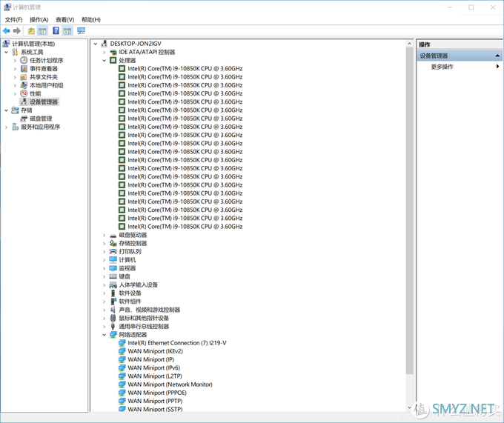Collapse the DESKTOP-JON2IGV root node
This screenshot has width=504, height=423.
96,44
